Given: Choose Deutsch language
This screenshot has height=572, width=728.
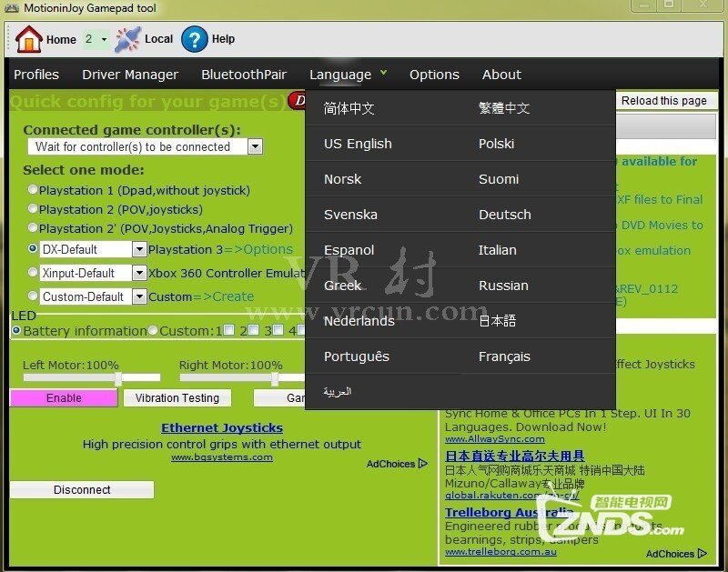Looking at the screenshot, I should pyautogui.click(x=505, y=215).
